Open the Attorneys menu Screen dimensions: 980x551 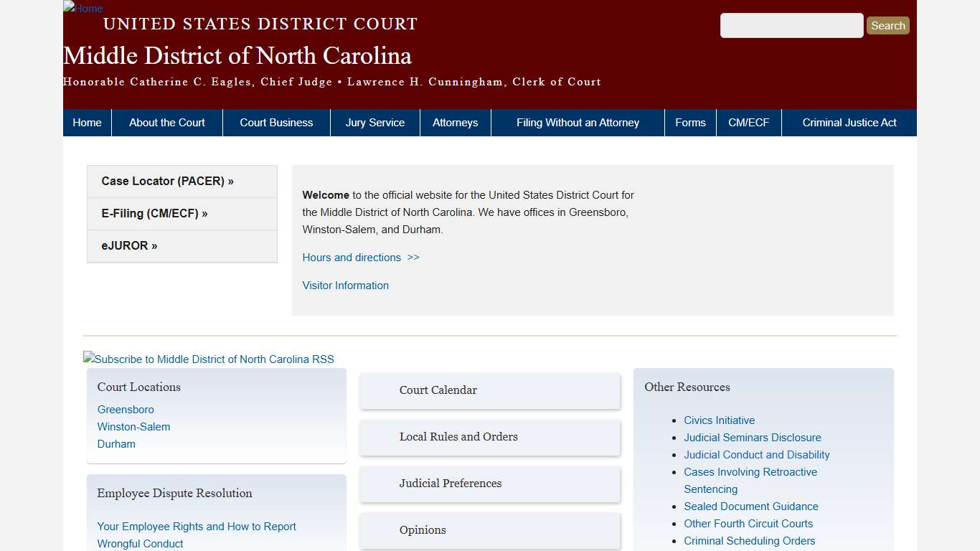pos(455,122)
